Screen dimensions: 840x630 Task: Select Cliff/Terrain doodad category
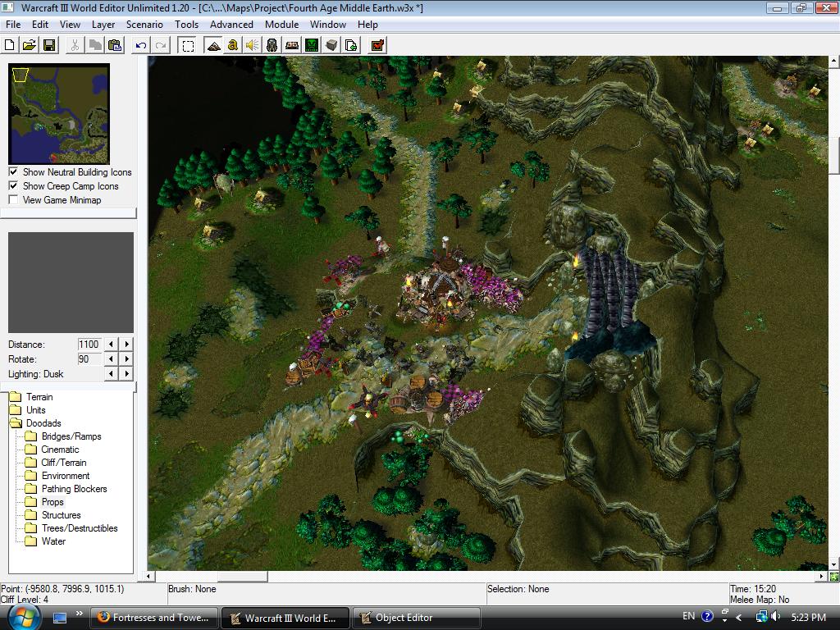(x=64, y=463)
